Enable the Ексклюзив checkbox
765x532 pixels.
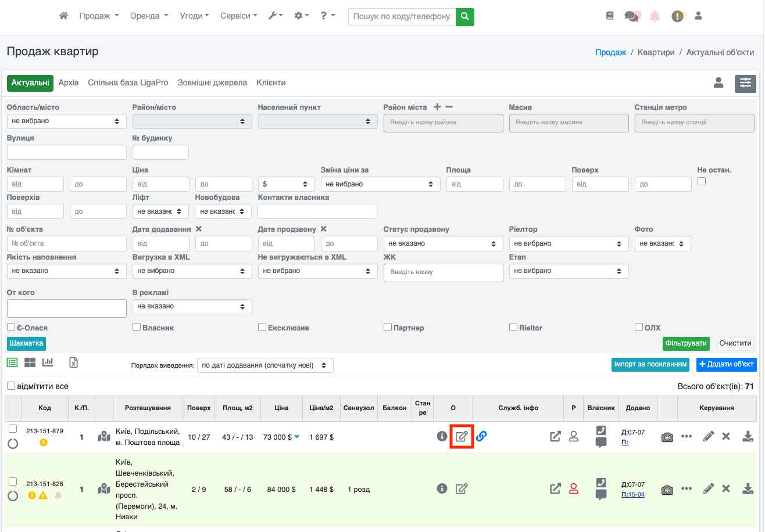(262, 328)
